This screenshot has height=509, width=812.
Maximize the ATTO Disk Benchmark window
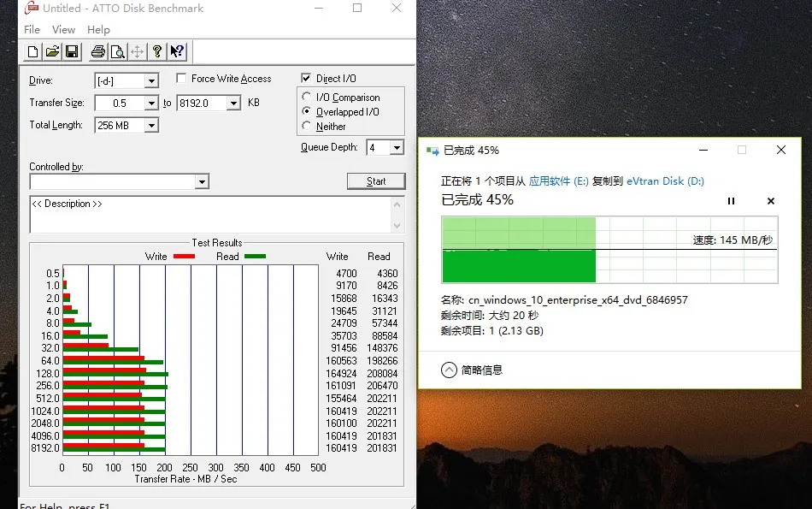(x=357, y=8)
